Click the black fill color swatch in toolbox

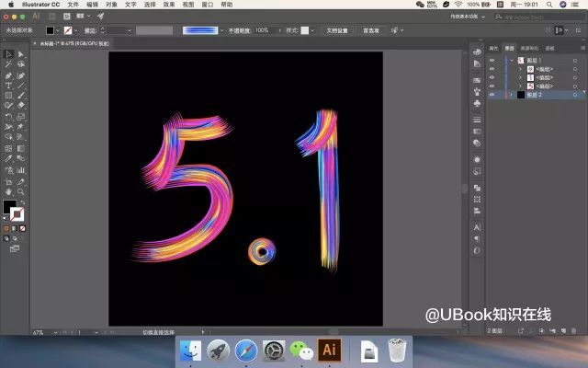click(x=9, y=206)
